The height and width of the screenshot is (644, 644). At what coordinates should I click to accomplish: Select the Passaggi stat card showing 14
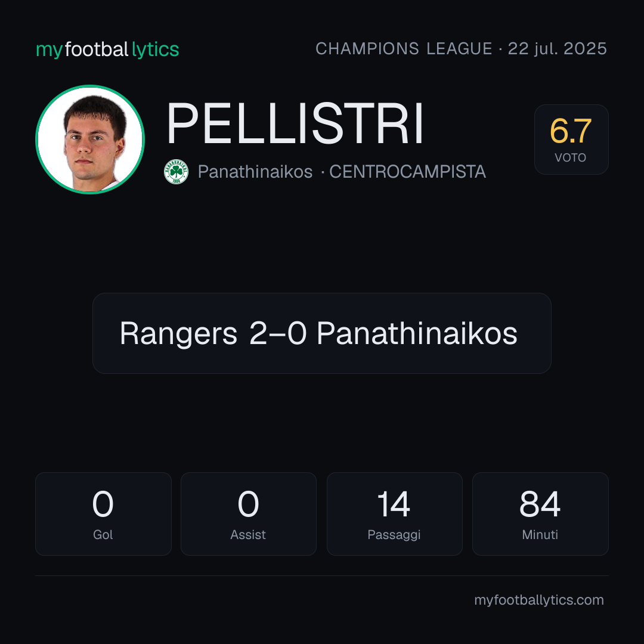click(394, 514)
